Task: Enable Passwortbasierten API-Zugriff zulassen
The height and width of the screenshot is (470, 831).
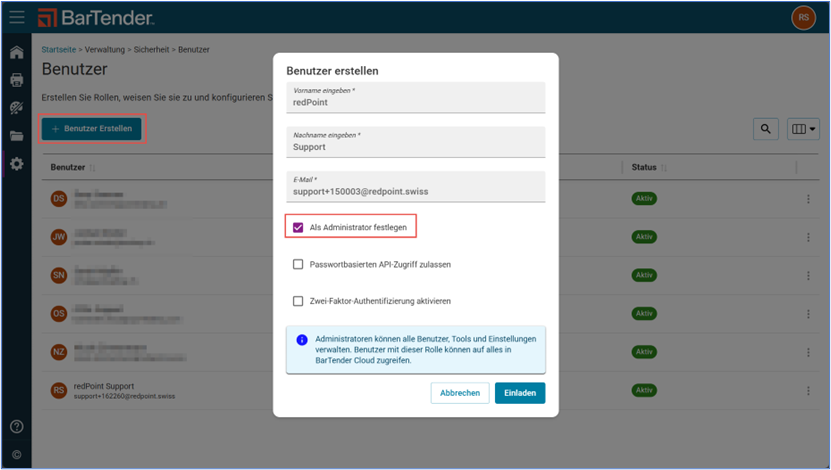Action: point(298,265)
